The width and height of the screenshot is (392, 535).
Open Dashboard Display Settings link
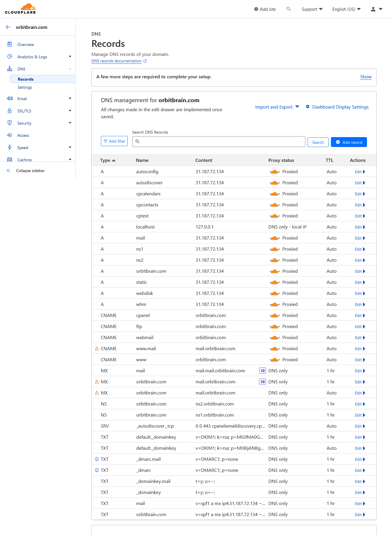pyautogui.click(x=340, y=107)
